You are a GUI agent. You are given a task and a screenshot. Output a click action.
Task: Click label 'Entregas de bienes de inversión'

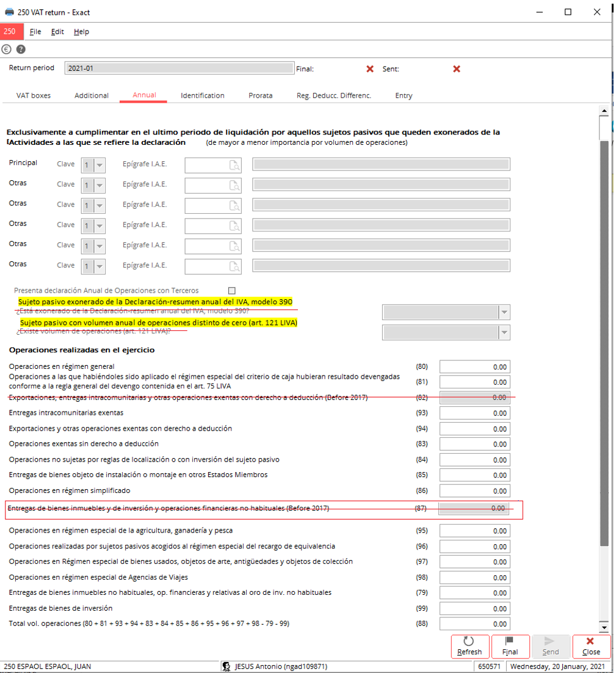tap(60, 608)
